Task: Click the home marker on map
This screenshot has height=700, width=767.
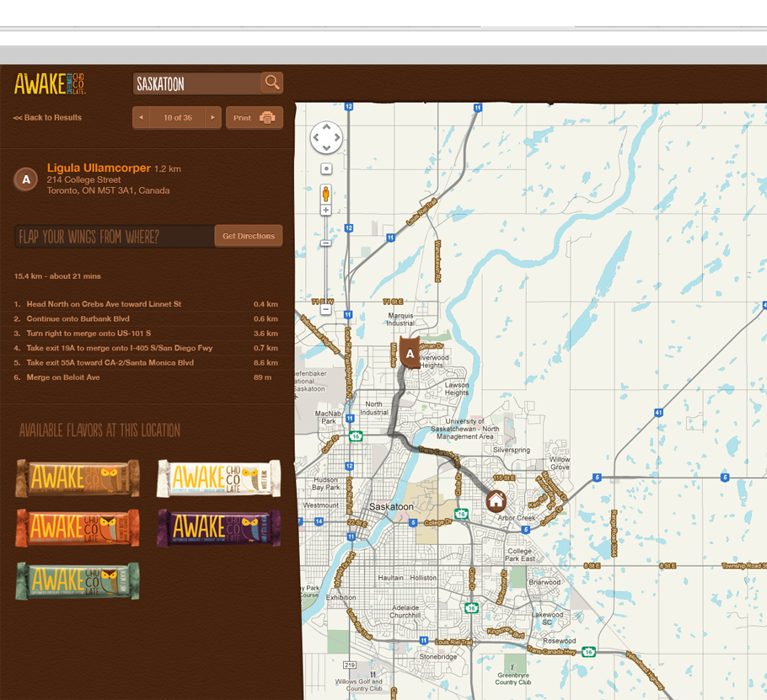Action: click(x=496, y=501)
